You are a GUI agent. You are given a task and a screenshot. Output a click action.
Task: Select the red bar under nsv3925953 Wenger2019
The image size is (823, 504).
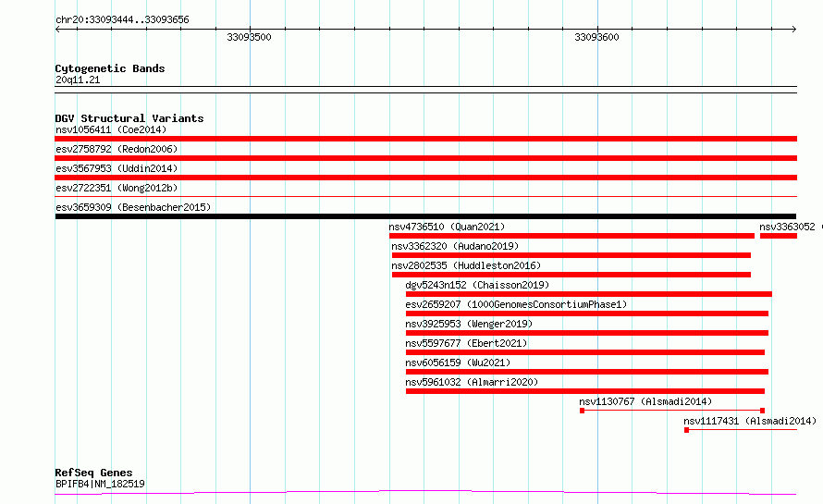click(587, 333)
